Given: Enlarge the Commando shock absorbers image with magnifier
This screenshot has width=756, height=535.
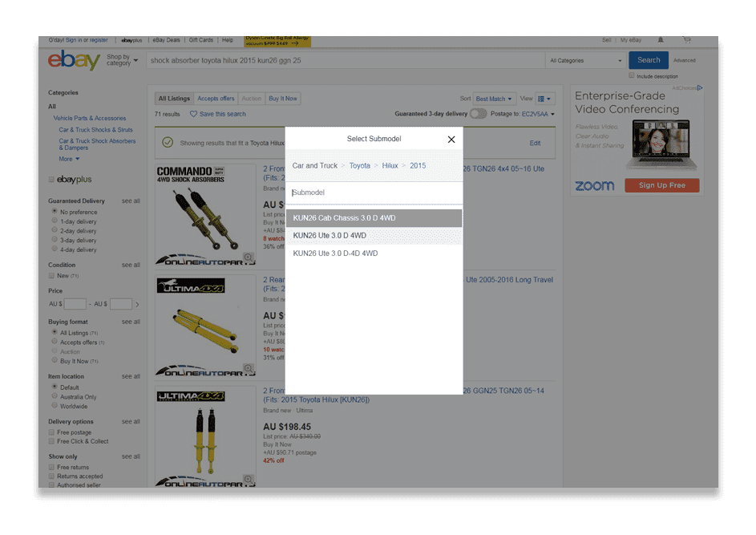Looking at the screenshot, I should click(x=249, y=257).
